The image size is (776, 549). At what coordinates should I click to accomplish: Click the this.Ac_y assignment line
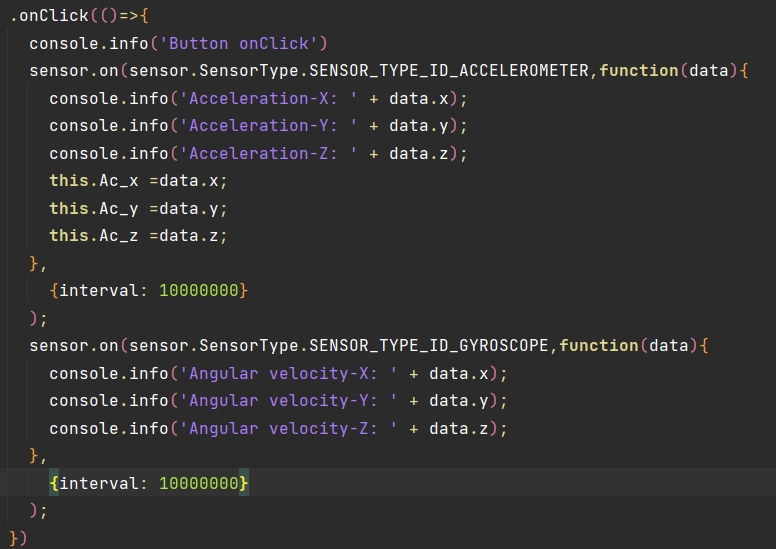138,208
